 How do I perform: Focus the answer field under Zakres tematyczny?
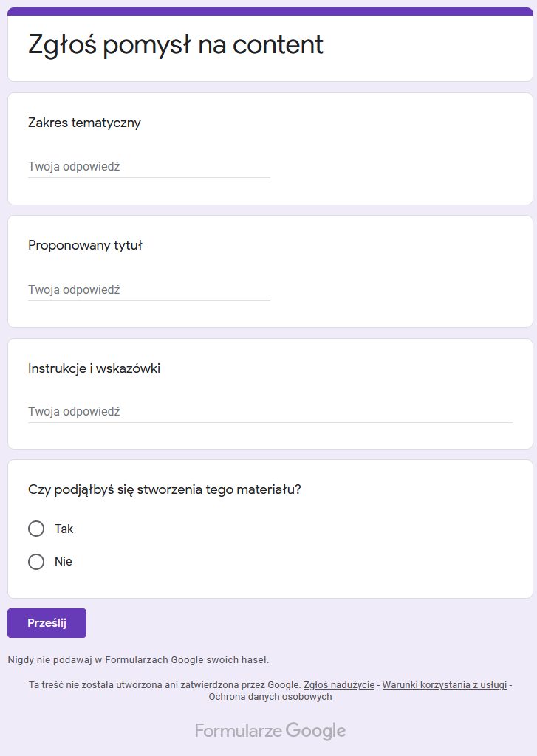[148, 167]
